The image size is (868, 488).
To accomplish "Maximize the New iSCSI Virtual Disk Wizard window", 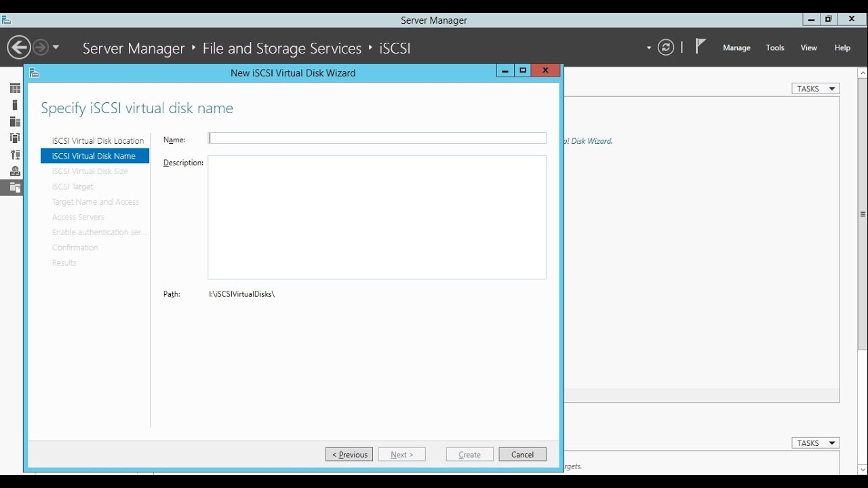I will coord(523,70).
